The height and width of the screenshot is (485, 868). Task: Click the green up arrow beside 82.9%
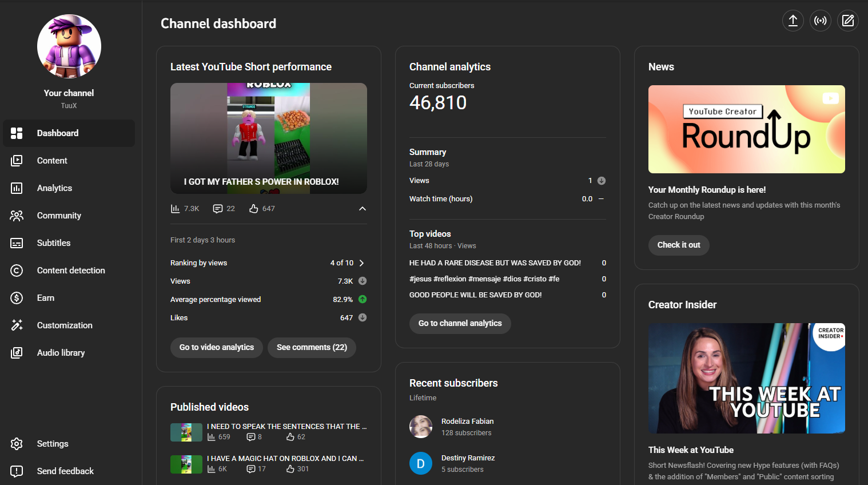coord(363,299)
